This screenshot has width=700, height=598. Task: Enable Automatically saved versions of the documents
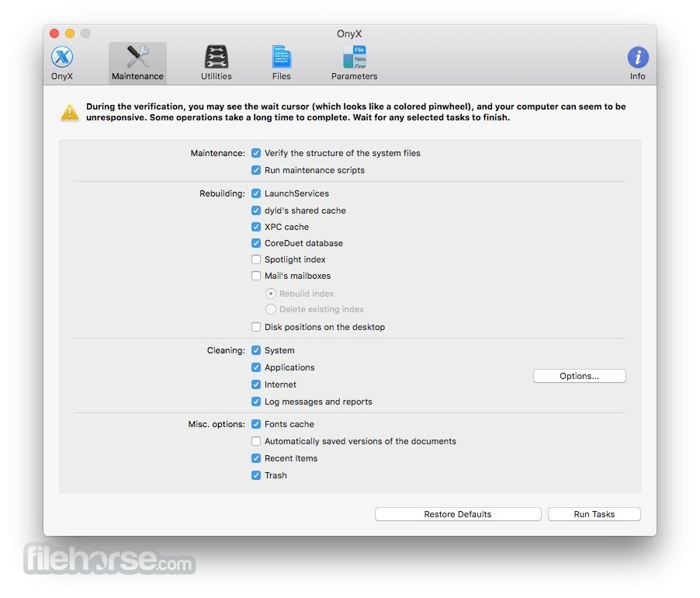(256, 441)
